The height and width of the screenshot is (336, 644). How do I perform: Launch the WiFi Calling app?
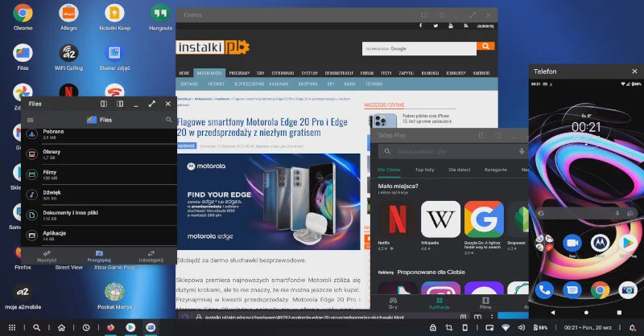coord(68,54)
